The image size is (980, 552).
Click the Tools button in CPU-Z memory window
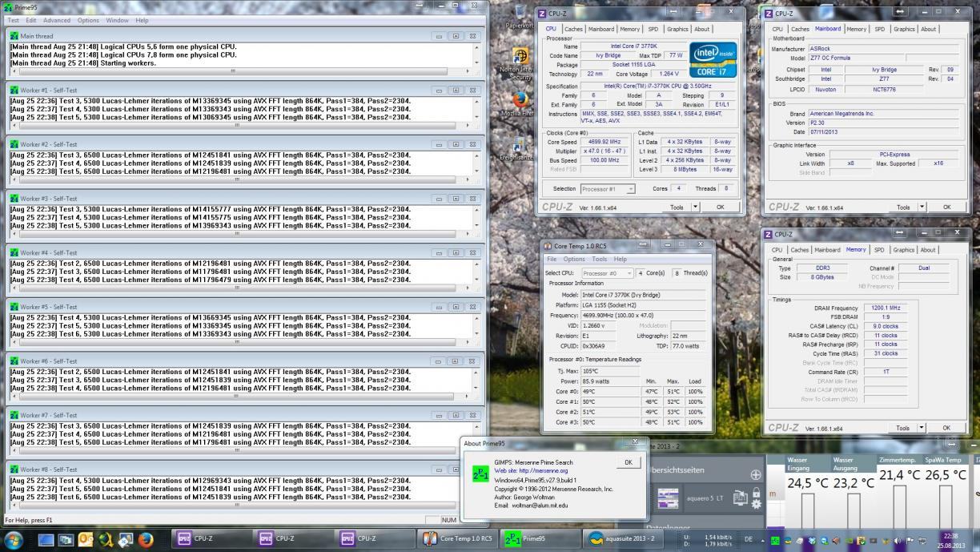click(x=902, y=428)
